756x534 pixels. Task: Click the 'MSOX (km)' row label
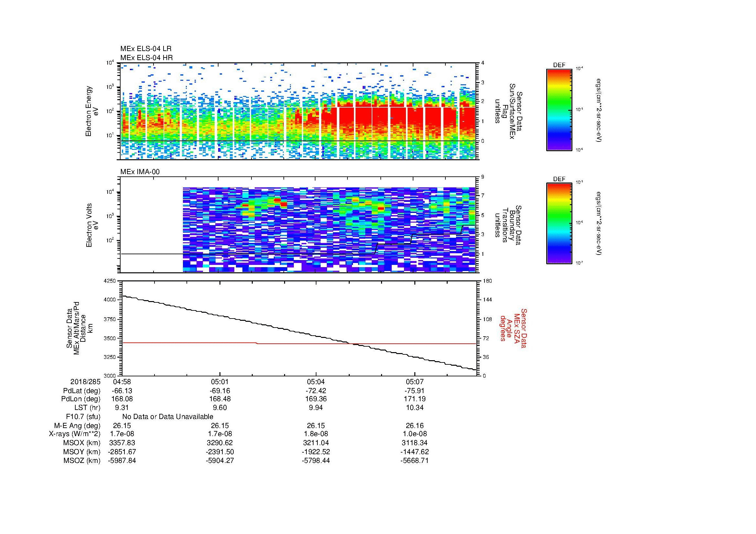[82, 443]
